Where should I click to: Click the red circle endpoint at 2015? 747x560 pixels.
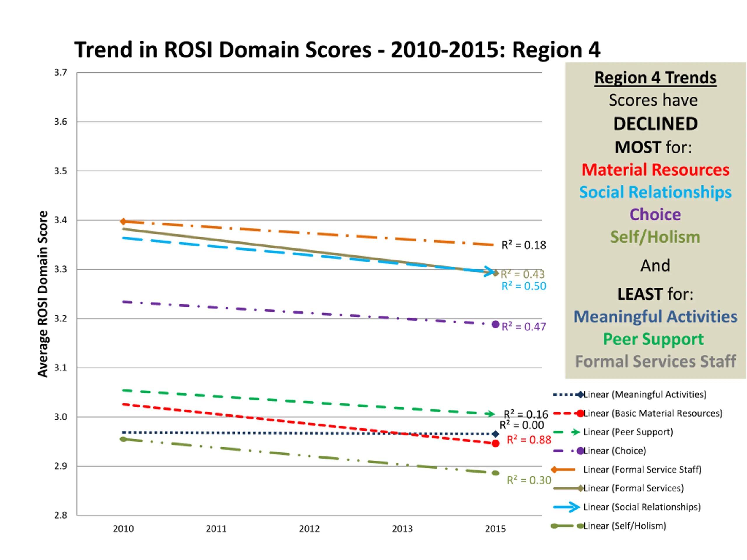[x=495, y=444]
